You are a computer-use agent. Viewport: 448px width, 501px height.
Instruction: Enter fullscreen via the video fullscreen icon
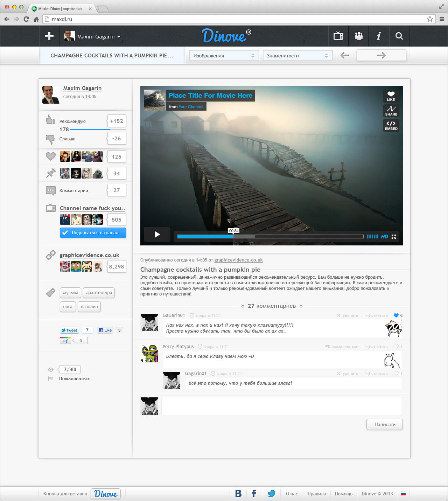[394, 237]
